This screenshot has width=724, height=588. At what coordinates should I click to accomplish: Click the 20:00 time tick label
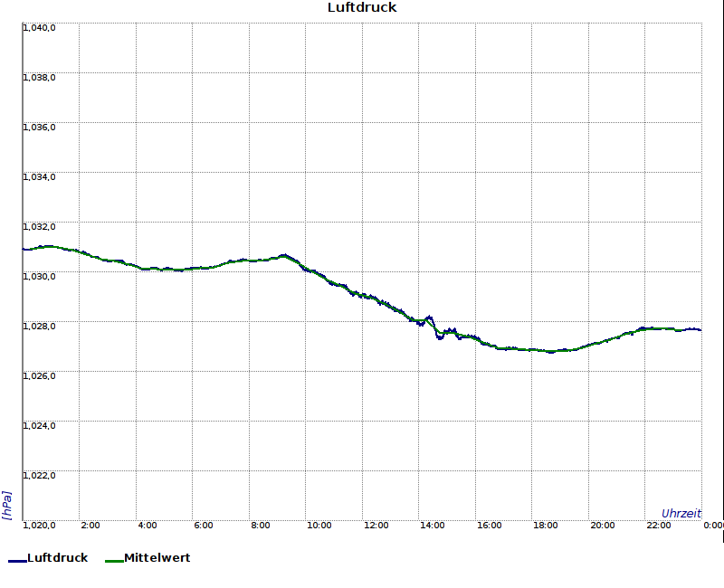click(x=602, y=526)
